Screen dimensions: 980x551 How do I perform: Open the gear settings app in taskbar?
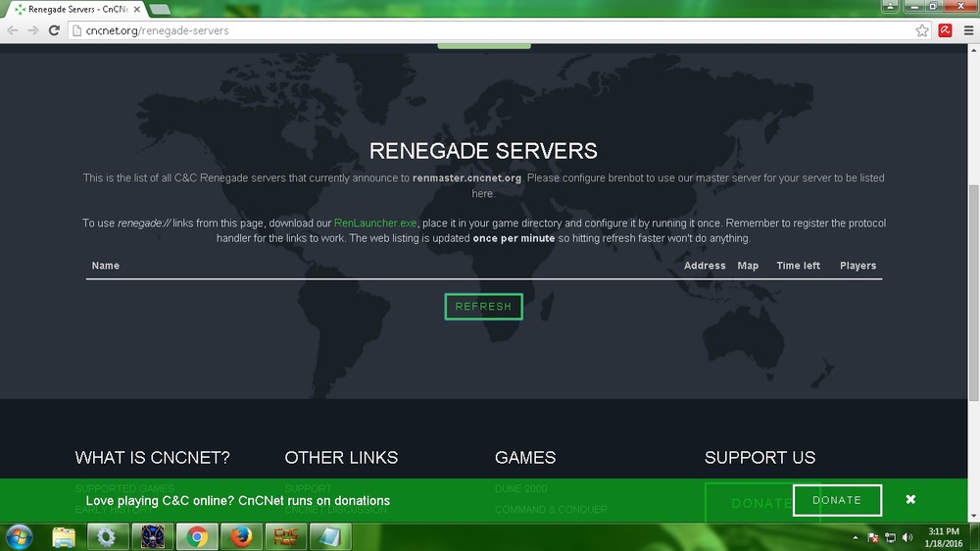(x=108, y=537)
